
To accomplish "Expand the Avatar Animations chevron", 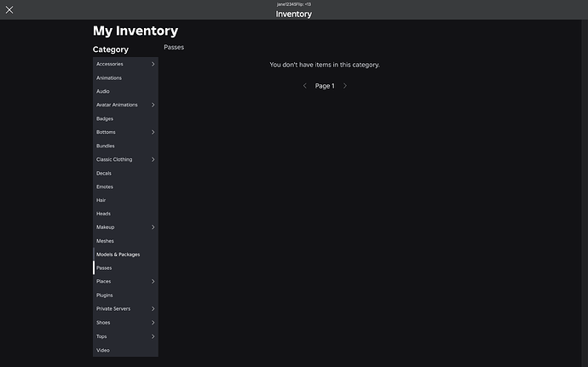I will pos(153,105).
